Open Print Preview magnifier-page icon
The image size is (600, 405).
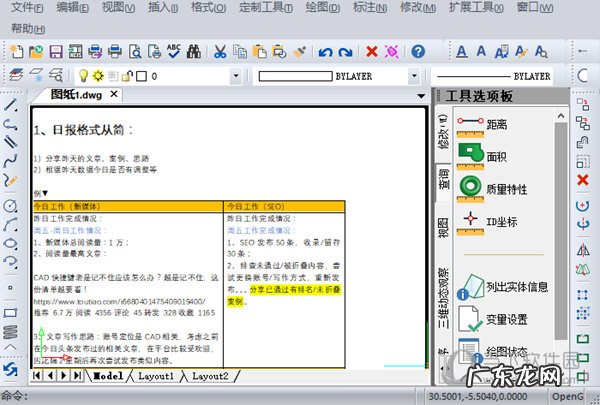(135, 51)
